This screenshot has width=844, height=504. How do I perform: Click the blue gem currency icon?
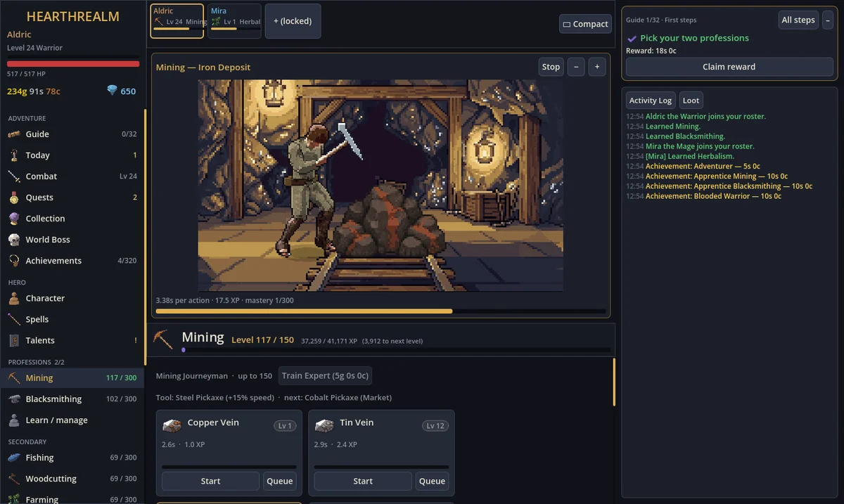point(112,91)
